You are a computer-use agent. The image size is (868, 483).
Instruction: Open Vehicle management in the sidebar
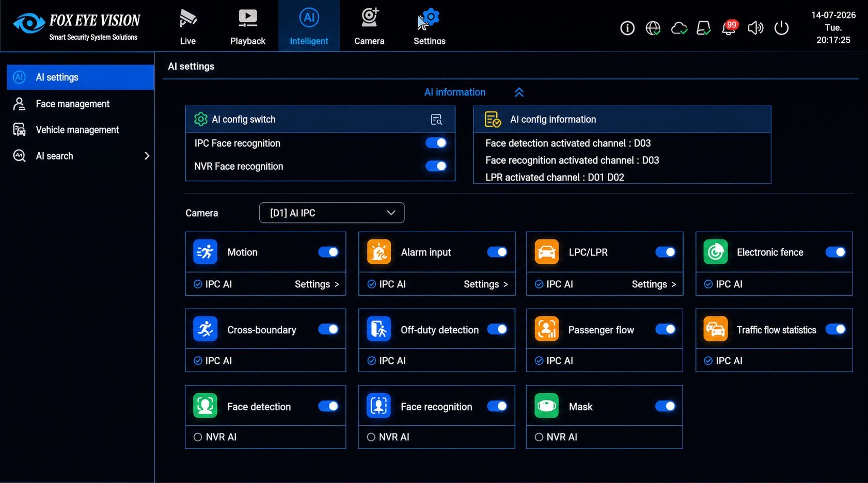[81, 130]
